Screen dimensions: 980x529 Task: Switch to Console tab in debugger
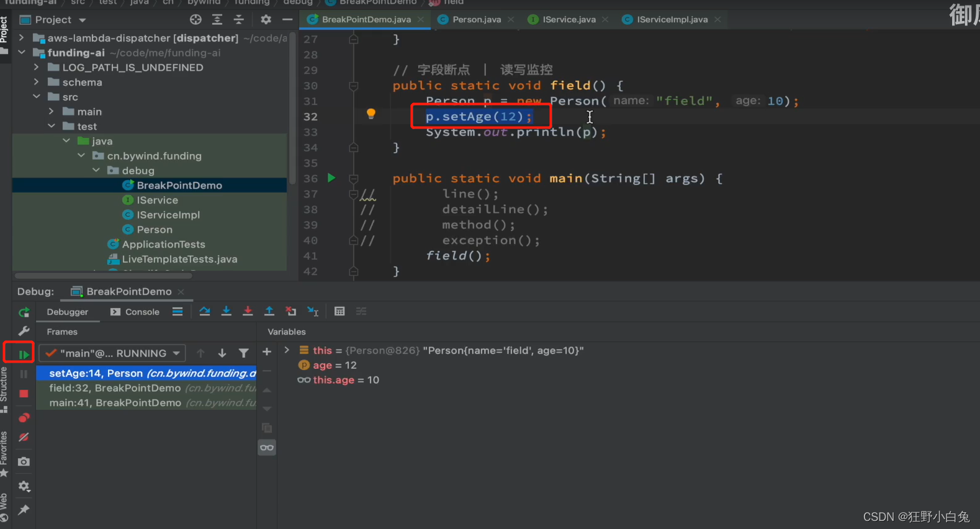[x=135, y=312]
